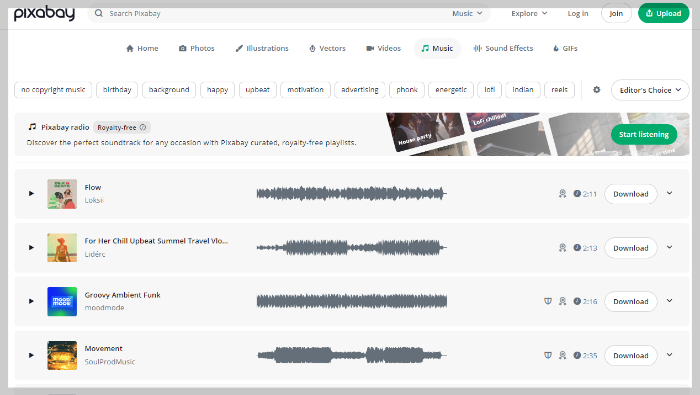
Task: Focus the Search Pixabay input field
Action: (268, 13)
